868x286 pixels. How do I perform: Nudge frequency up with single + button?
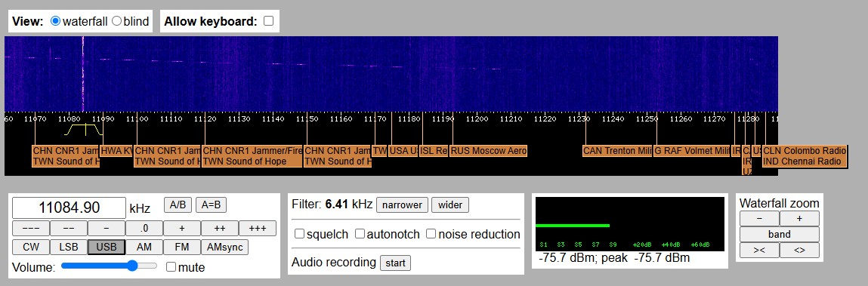181,229
